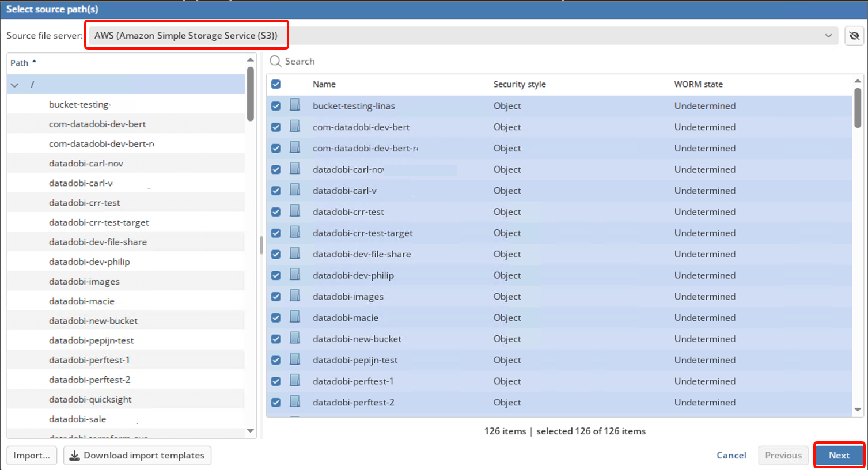Click the Previous button
Viewport: 868px width, 470px height.
click(x=783, y=455)
